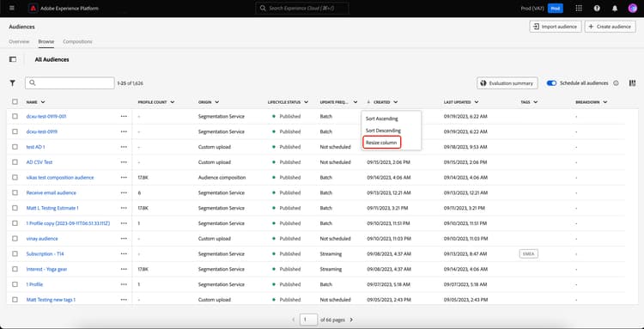Open the apps grid switcher
Viewport: 644px width, 329px height.
579,9
